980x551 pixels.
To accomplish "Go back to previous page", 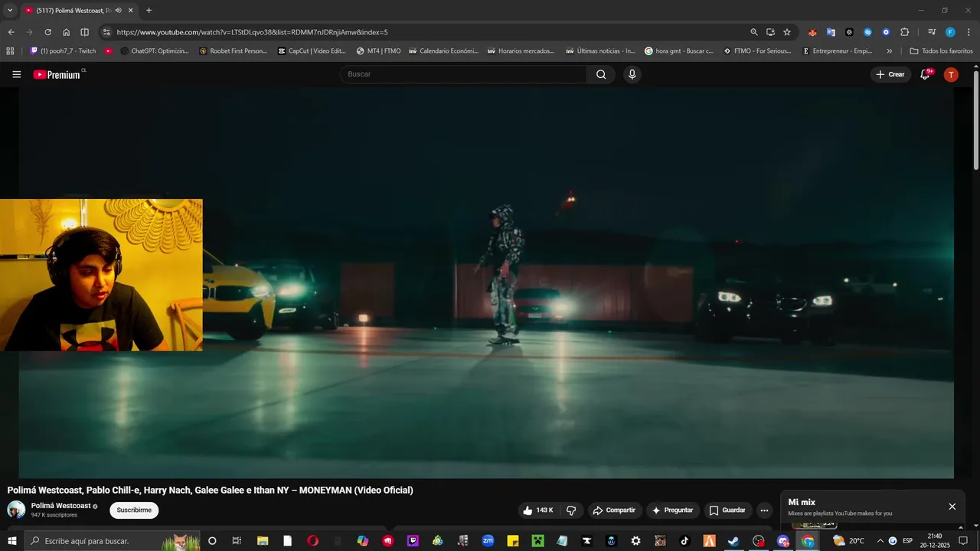I will [11, 32].
